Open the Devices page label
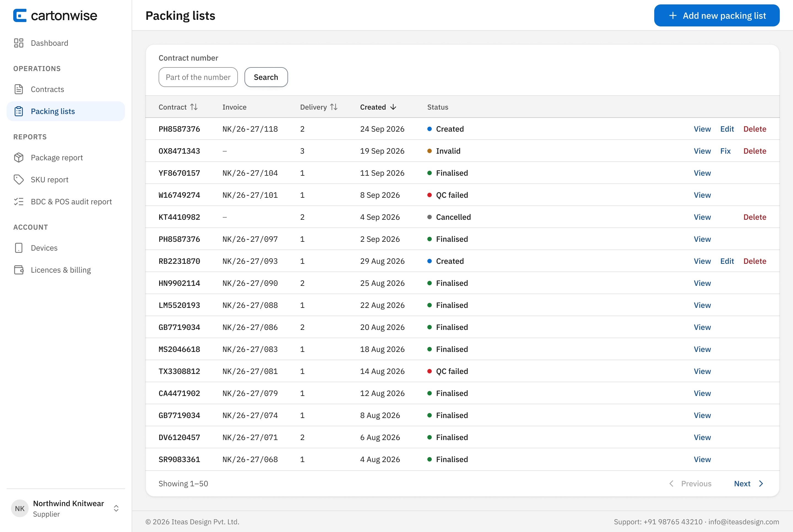 [44, 248]
